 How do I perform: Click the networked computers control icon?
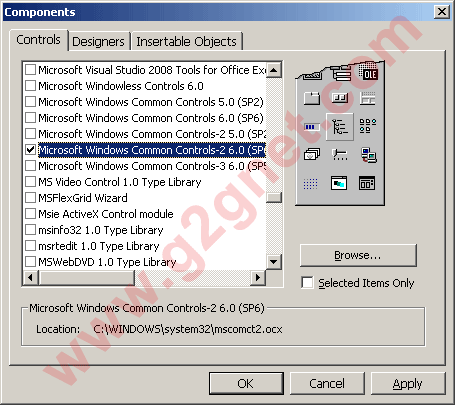coord(369,155)
